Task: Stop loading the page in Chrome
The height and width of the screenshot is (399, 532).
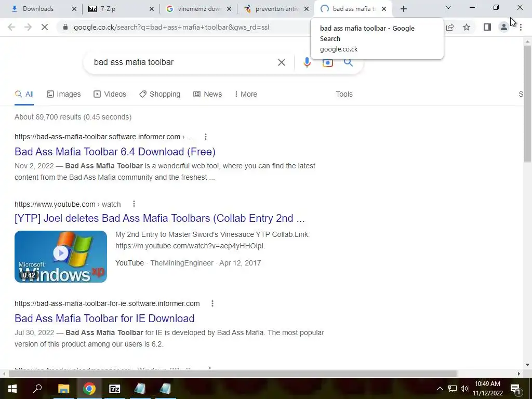Action: (45, 27)
